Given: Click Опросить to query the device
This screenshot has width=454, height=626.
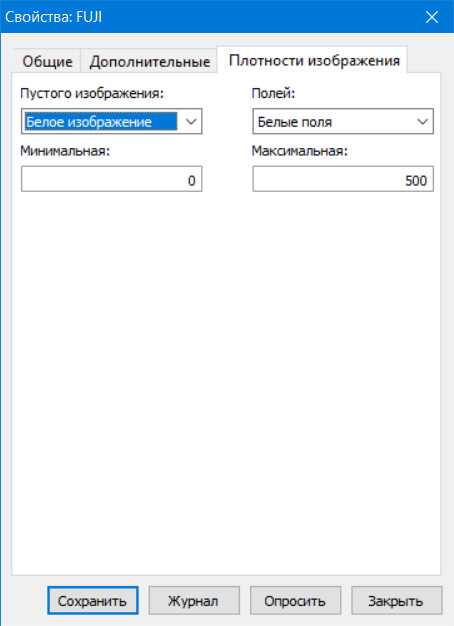Looking at the screenshot, I should (295, 600).
